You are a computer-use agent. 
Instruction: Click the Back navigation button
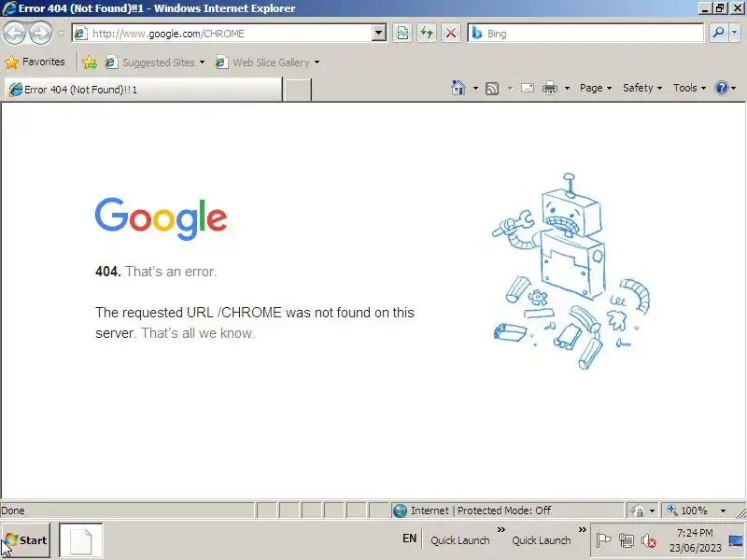tap(14, 34)
